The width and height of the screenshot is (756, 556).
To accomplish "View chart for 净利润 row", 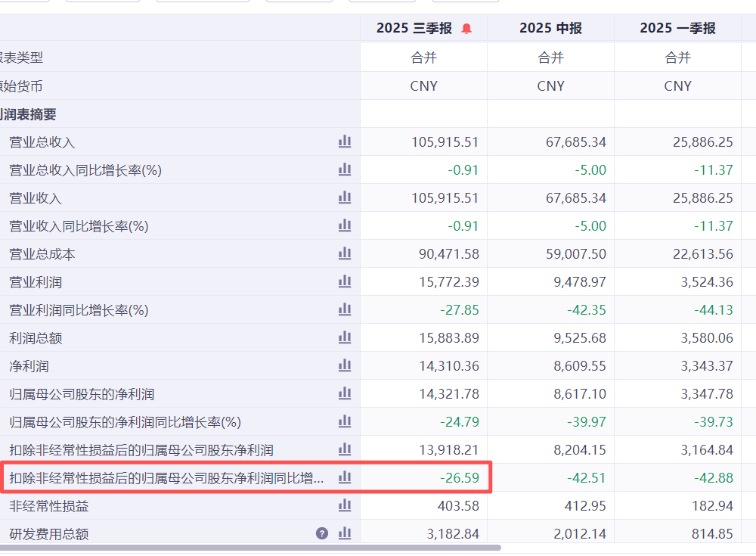I will pos(345,365).
